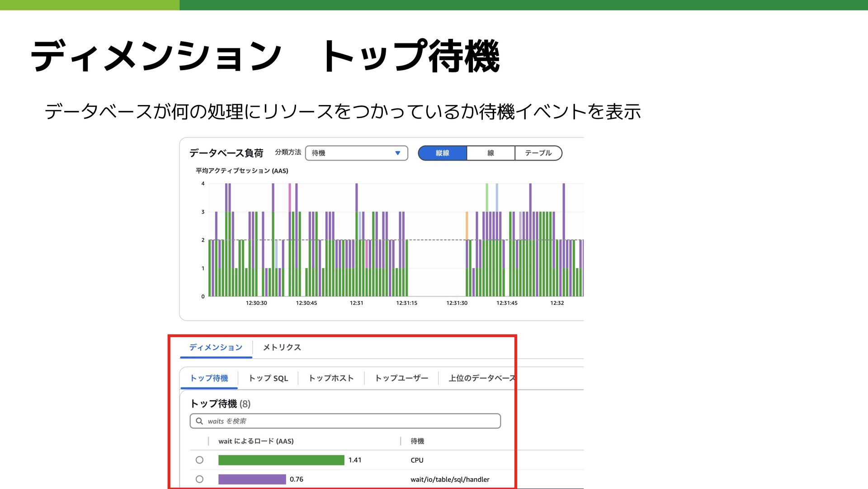The height and width of the screenshot is (489, 868).
Task: Click the dropdown arrow on 待機 selector
Action: tap(397, 153)
